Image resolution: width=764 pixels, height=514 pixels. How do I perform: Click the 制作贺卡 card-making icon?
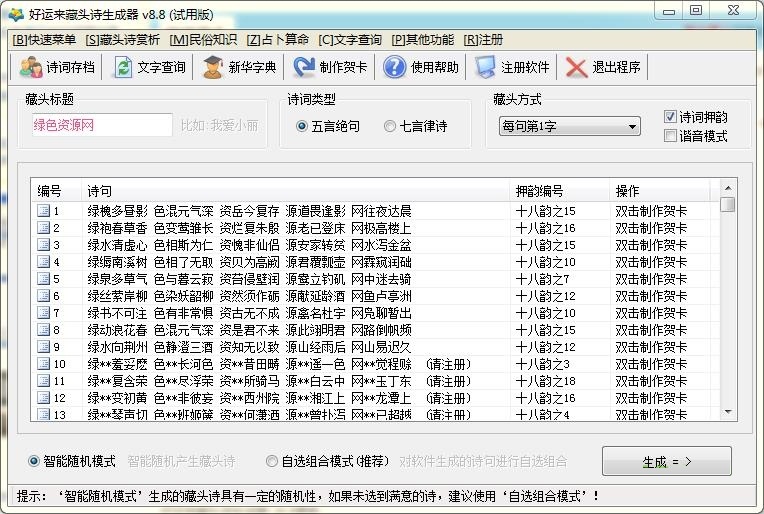(x=304, y=67)
